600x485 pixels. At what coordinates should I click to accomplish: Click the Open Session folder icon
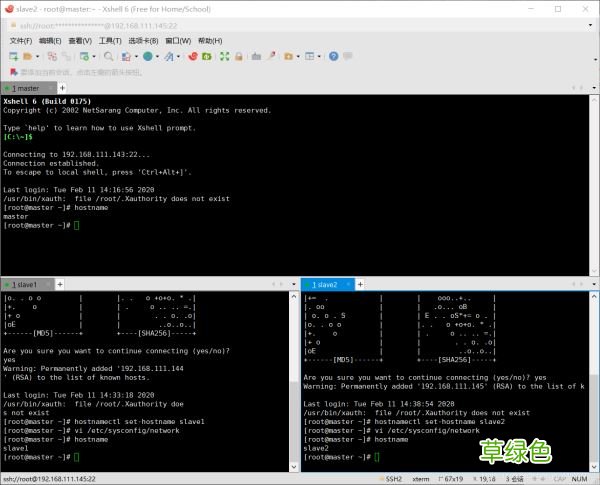[28, 57]
